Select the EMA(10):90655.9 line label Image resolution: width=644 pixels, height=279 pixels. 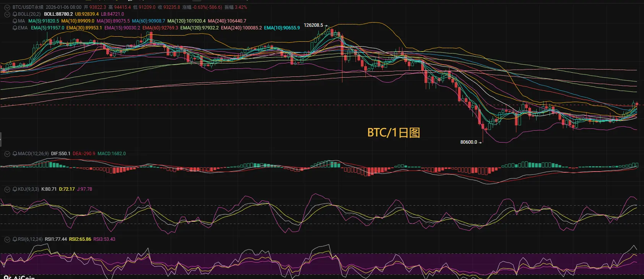(x=282, y=28)
